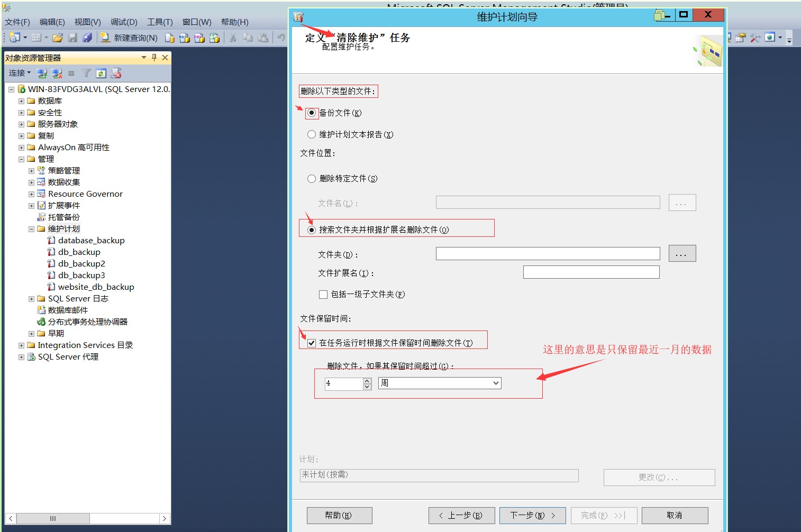
Task: Open the 工具 menu
Action: 159,22
